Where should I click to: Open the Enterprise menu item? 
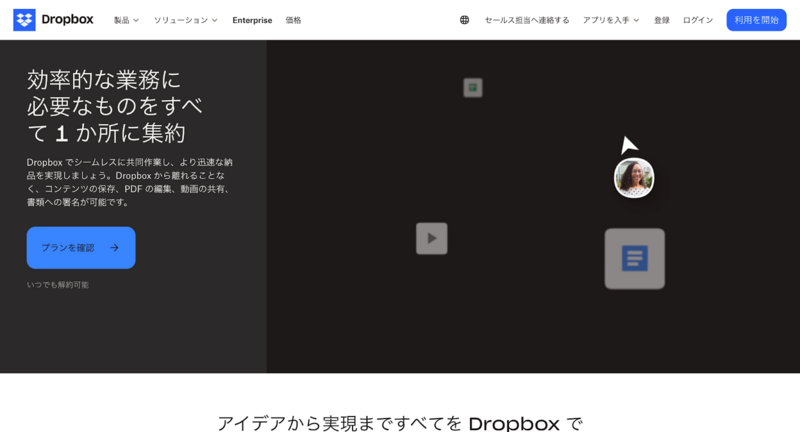[252, 20]
